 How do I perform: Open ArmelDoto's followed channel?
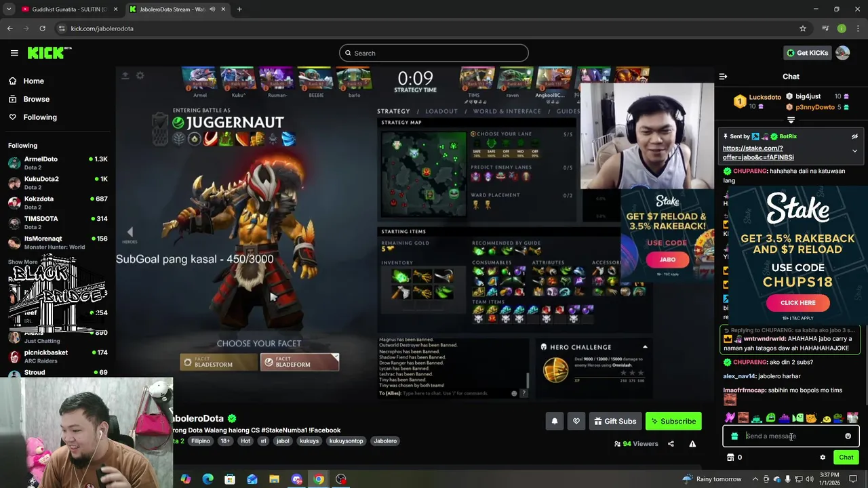point(57,163)
